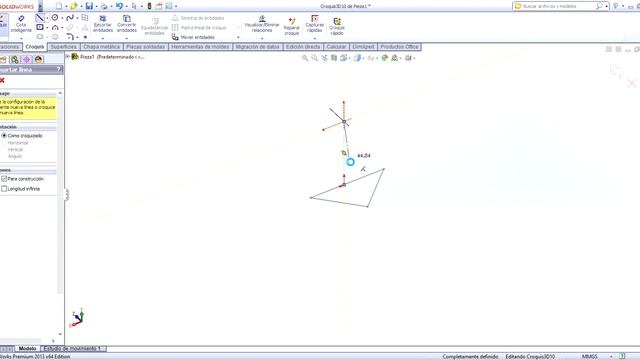The image size is (640, 360).
Task: Undo the last action
Action: 119,6
